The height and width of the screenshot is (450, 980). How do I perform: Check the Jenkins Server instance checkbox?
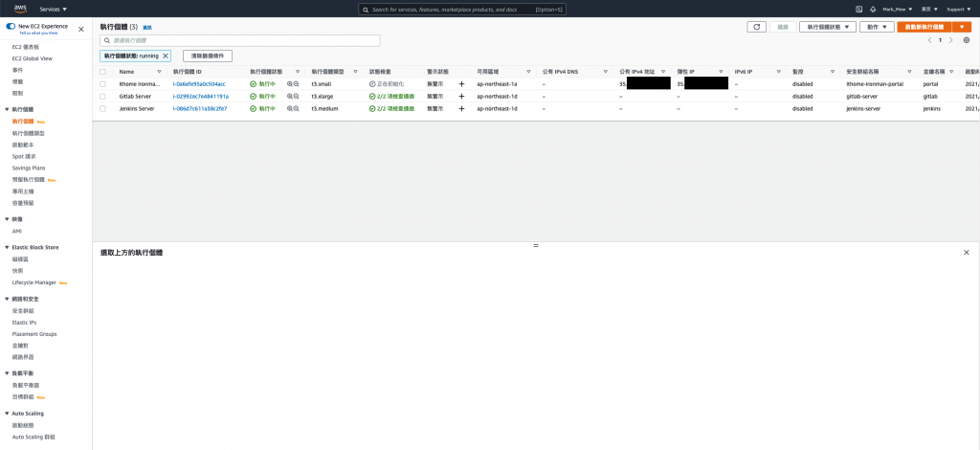click(102, 108)
